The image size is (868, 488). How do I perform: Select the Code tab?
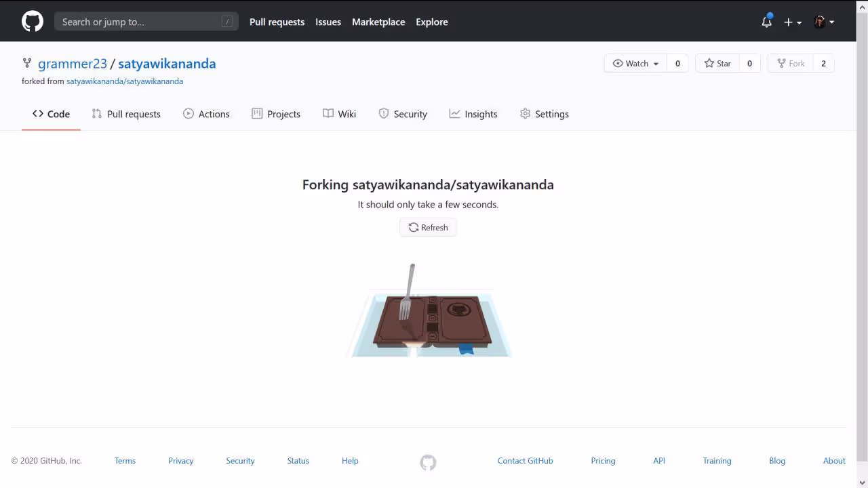(51, 114)
